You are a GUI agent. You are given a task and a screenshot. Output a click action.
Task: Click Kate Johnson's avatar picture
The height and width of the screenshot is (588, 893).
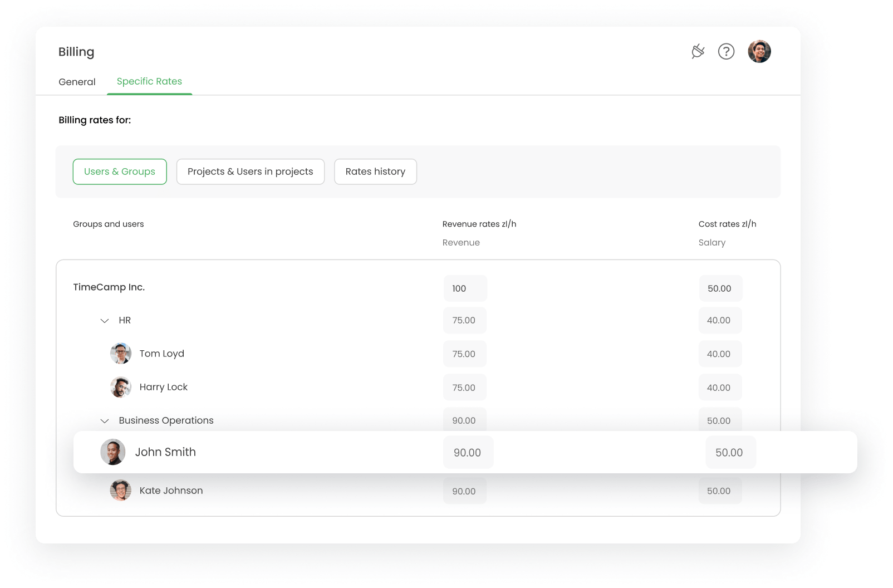(x=121, y=491)
